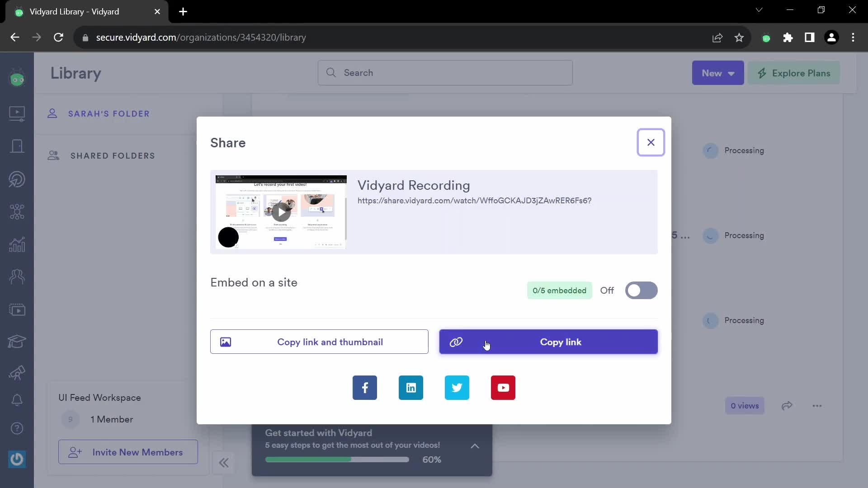The image size is (868, 488).
Task: Click the share.vidyard.com watch URL
Action: click(x=474, y=201)
